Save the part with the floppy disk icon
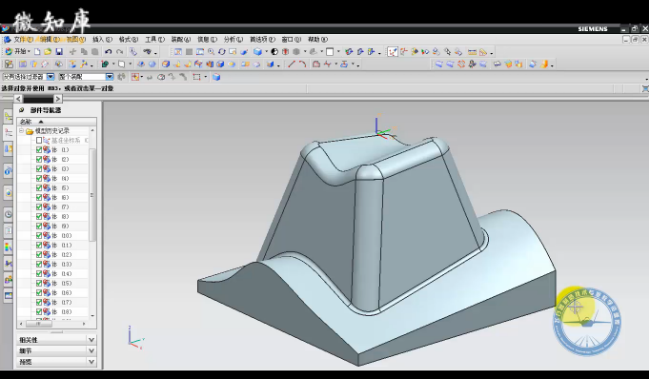 click(x=59, y=52)
